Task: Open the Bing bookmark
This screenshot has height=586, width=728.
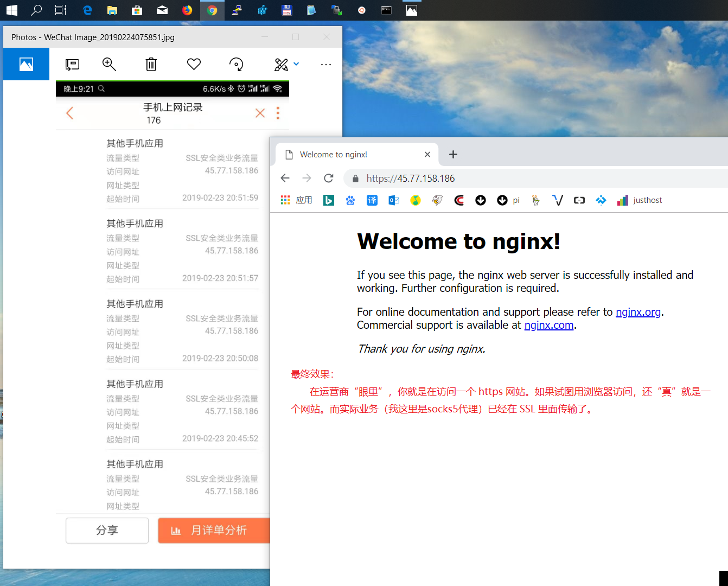Action: 329,200
